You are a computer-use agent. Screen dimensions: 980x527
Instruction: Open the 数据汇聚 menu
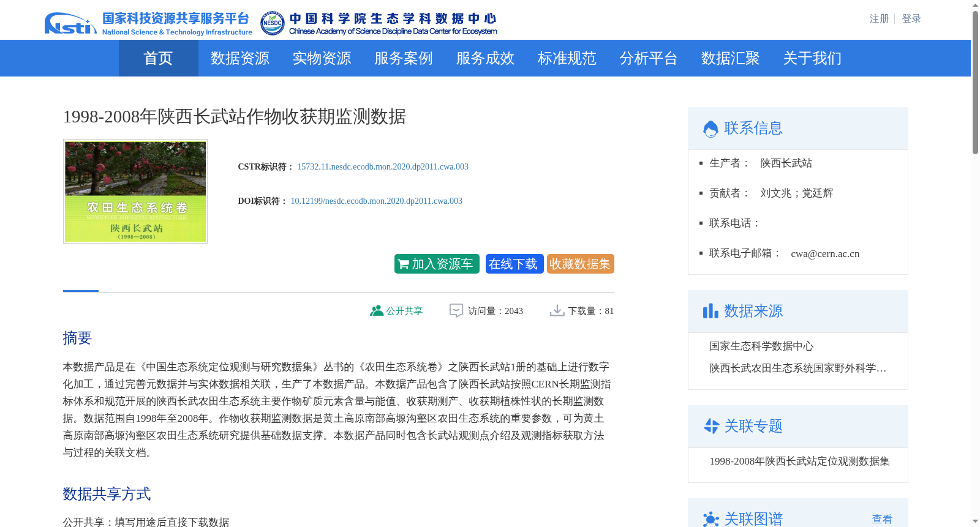(x=731, y=58)
